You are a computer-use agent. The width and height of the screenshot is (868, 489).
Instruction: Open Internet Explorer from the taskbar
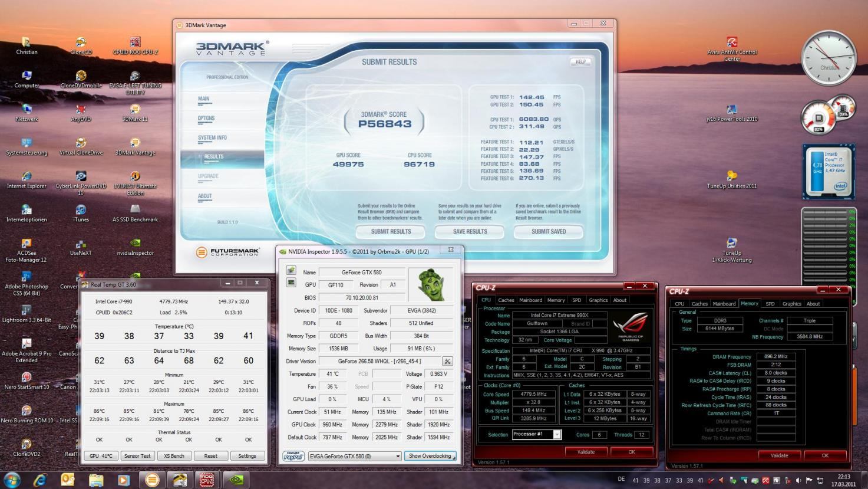(x=40, y=479)
